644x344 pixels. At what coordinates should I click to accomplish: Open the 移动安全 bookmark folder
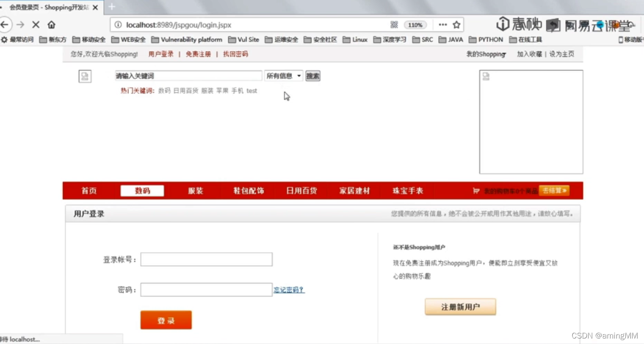89,39
